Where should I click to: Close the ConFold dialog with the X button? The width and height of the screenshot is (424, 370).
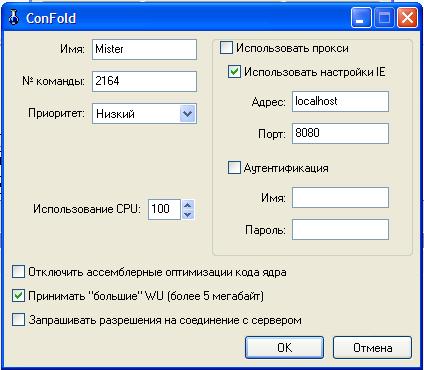(x=407, y=18)
